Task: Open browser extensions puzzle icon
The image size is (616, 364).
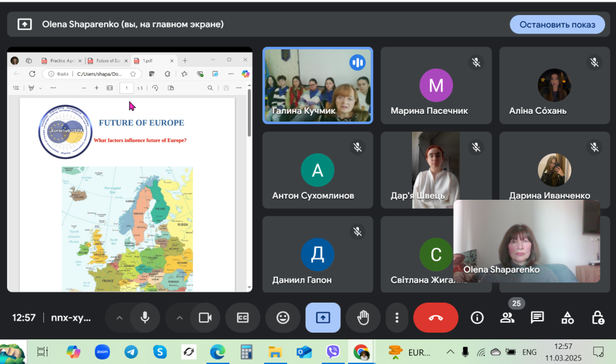Action: [167, 73]
